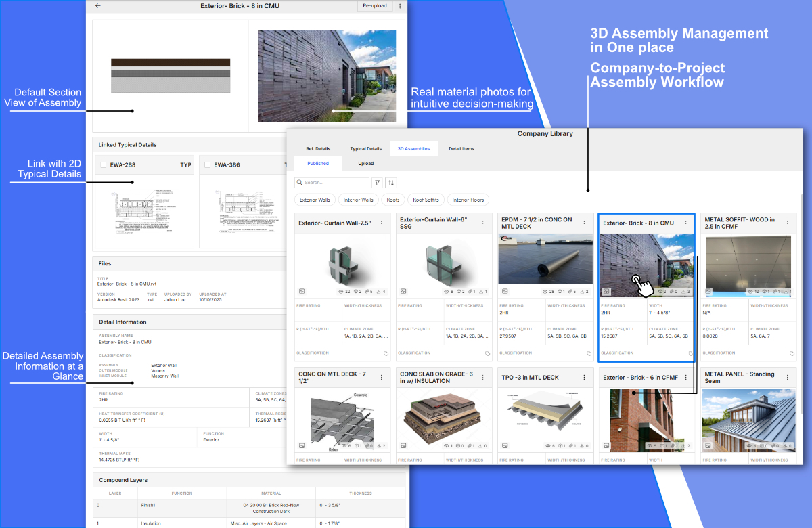This screenshot has height=528, width=812.
Task: Open three-dot menu on TPO -3 in MTL DECK
Action: click(x=584, y=378)
